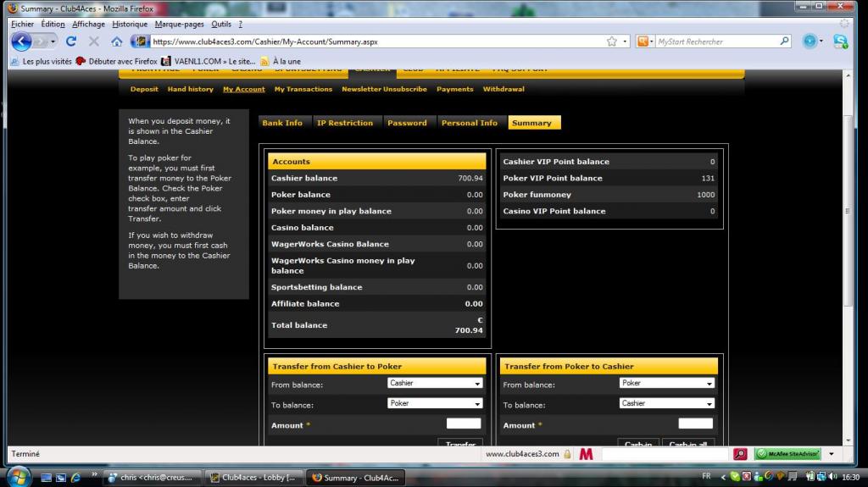Focus the MyStart Rechercher search box
868x487 pixels.
click(x=717, y=42)
